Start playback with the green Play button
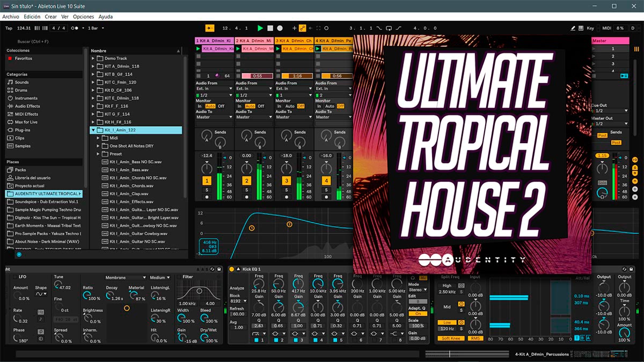This screenshot has height=362, width=644. [x=260, y=28]
